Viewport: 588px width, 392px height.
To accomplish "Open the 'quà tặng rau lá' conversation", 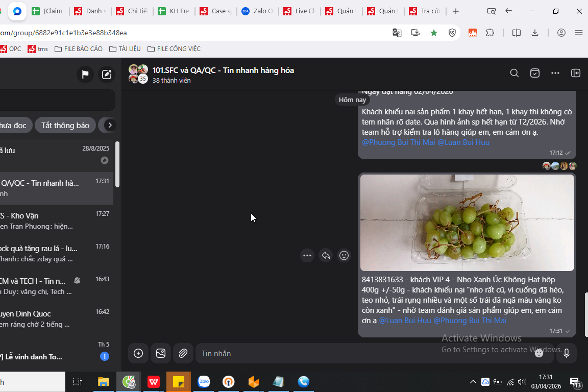I will [x=57, y=254].
